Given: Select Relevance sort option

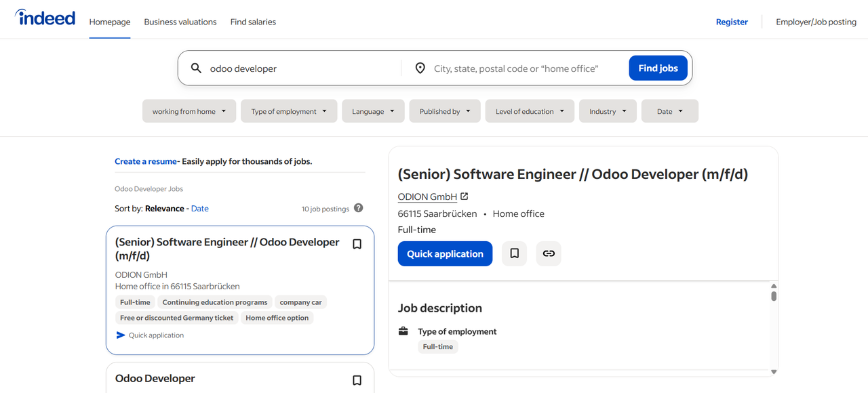Looking at the screenshot, I should (165, 208).
